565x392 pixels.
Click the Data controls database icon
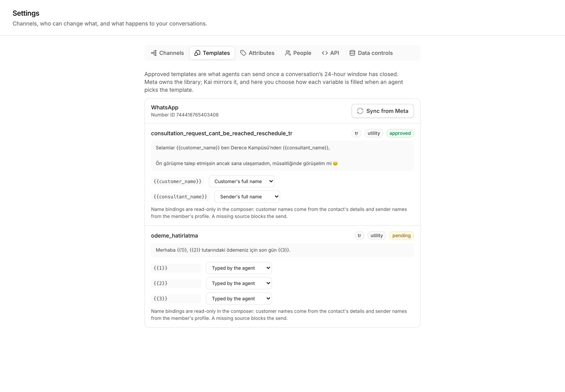[352, 53]
